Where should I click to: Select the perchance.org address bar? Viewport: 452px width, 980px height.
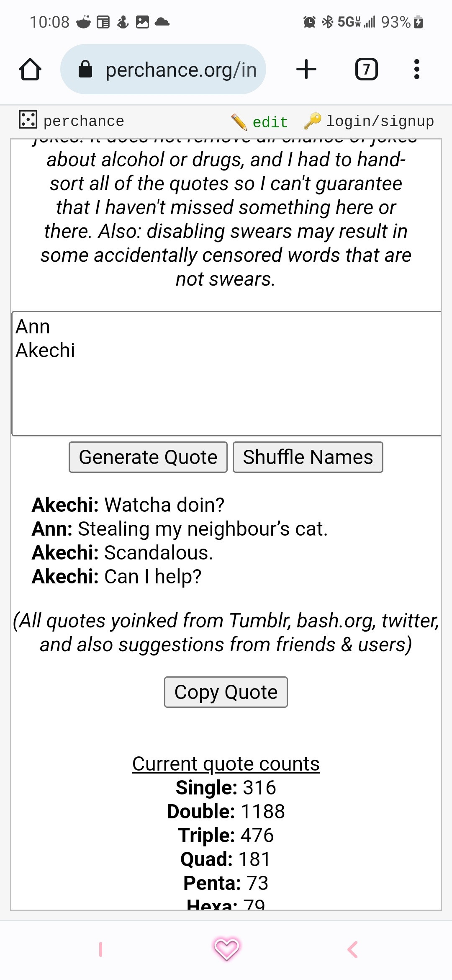coord(163,69)
